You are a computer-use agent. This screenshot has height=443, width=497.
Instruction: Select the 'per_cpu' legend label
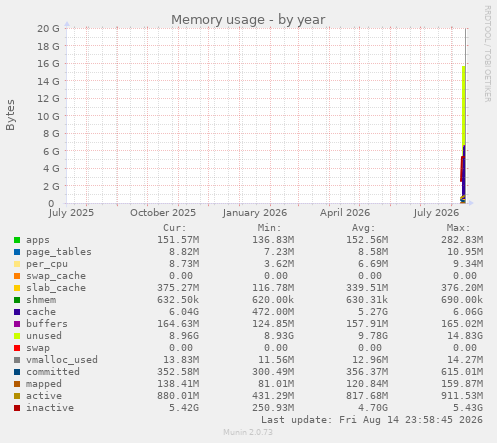tap(47, 264)
